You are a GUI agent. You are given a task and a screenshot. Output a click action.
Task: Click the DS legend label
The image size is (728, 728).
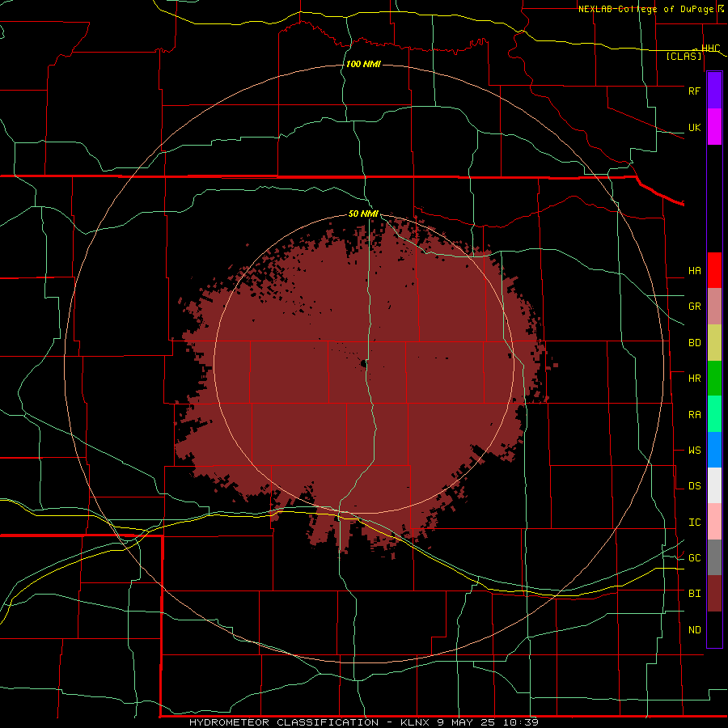tap(694, 486)
